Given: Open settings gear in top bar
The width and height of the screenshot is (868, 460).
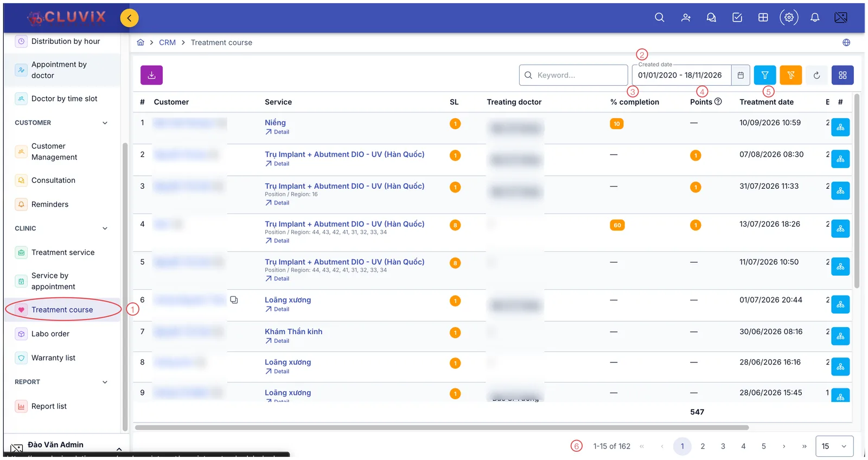Looking at the screenshot, I should (x=789, y=17).
